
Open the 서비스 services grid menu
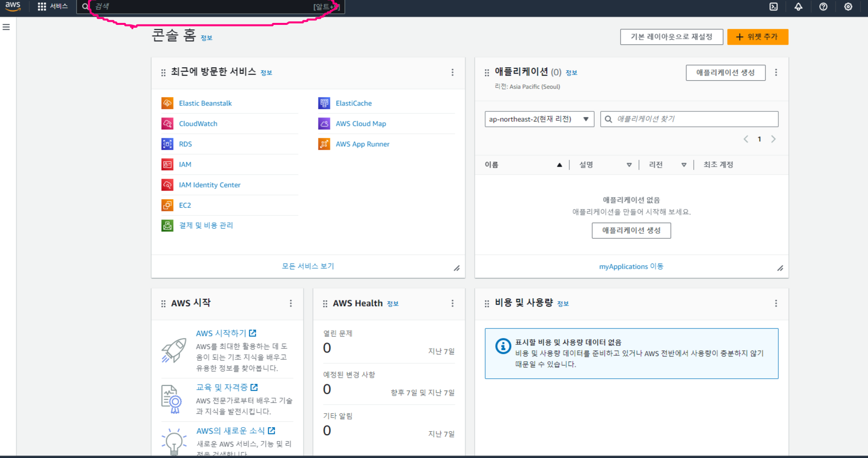pos(53,6)
